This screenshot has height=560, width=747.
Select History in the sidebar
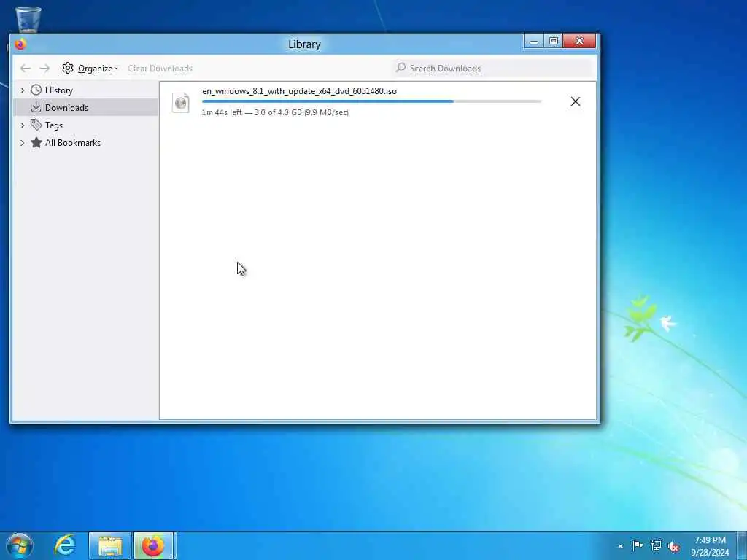tap(58, 90)
